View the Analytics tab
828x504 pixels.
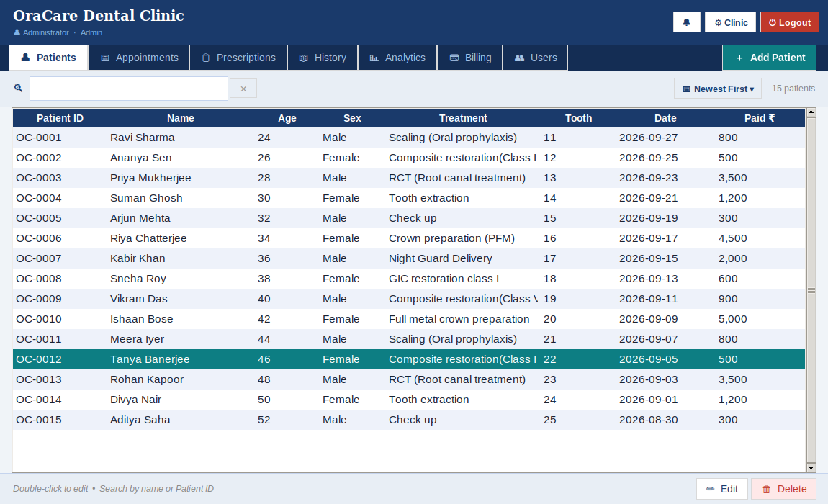coord(397,58)
